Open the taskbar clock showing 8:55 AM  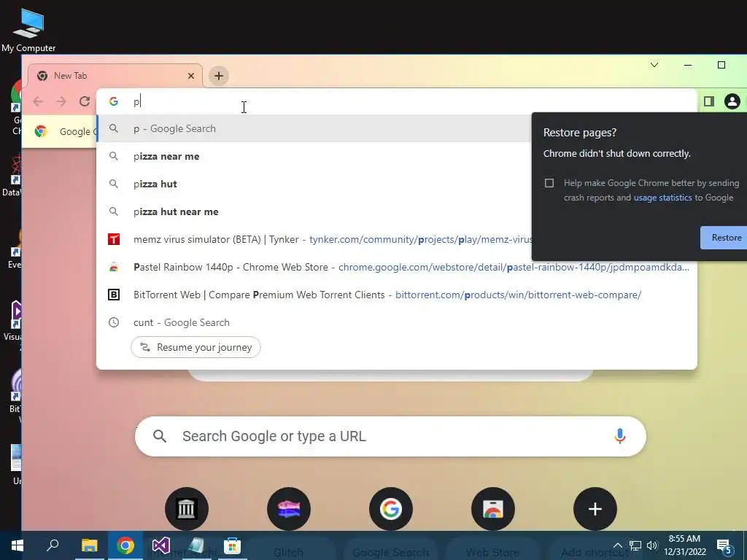[684, 545]
